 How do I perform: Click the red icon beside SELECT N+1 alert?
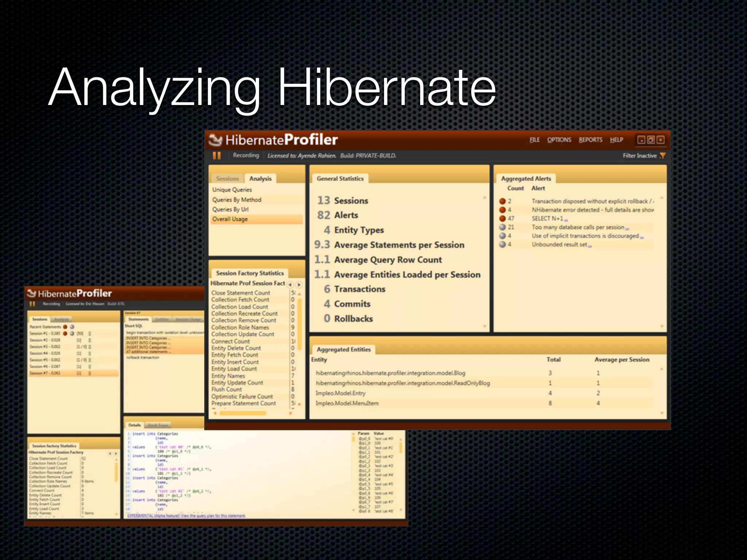click(x=502, y=218)
